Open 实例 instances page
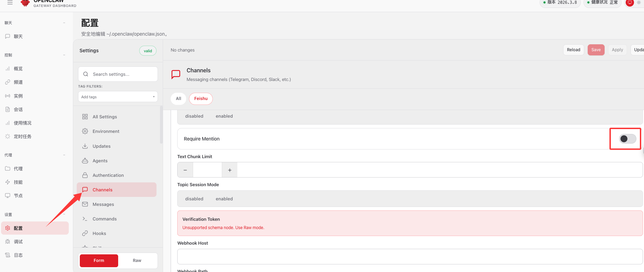This screenshot has height=272, width=644. (35, 96)
